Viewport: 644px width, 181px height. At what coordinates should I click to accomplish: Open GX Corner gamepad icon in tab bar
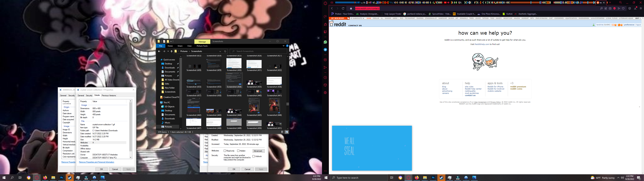click(332, 3)
